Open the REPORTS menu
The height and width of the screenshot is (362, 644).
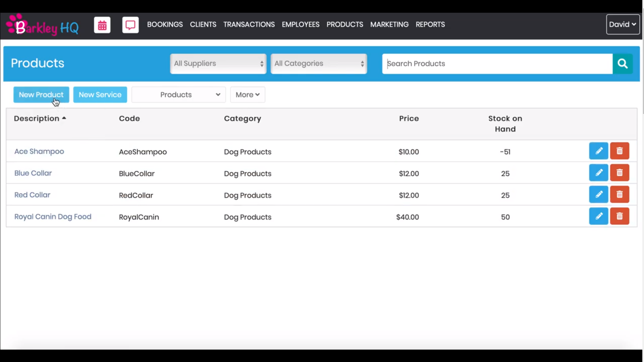pos(430,24)
